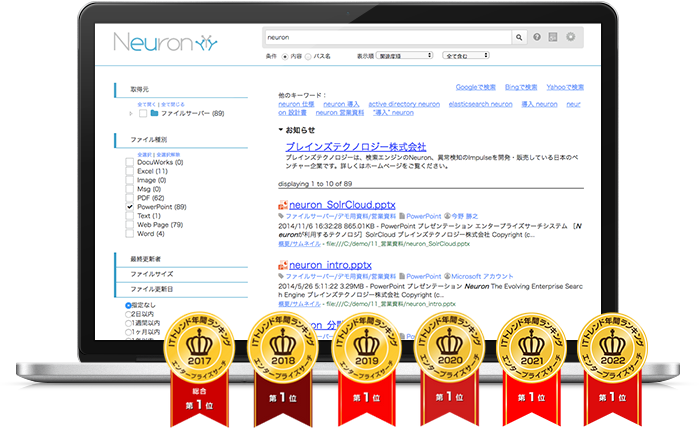
Task: Expand the ファイルサイズ panel header
Action: coord(181,275)
